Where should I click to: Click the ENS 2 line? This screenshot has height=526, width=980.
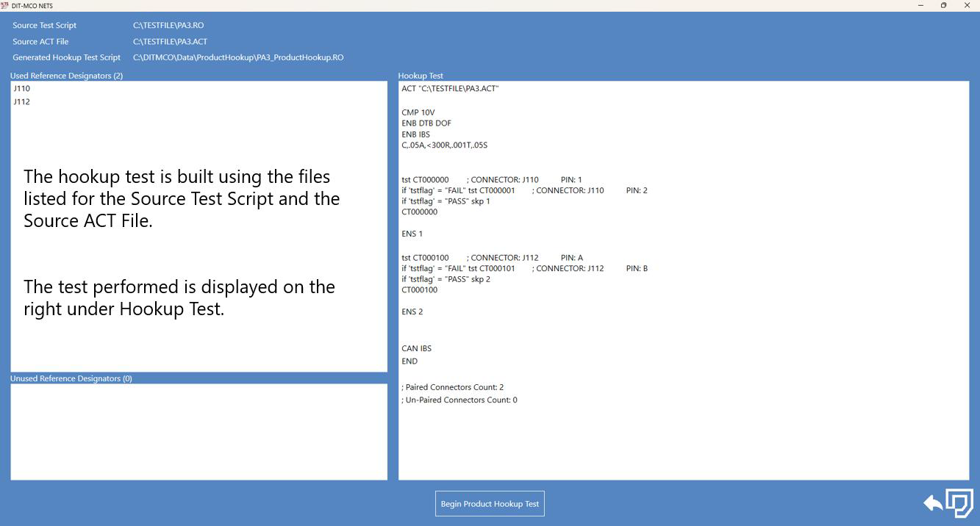coord(412,311)
